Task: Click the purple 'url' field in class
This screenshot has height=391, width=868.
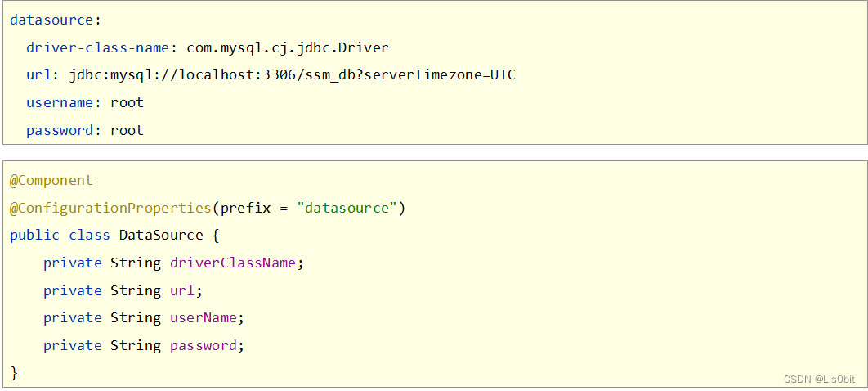Action: pos(183,290)
